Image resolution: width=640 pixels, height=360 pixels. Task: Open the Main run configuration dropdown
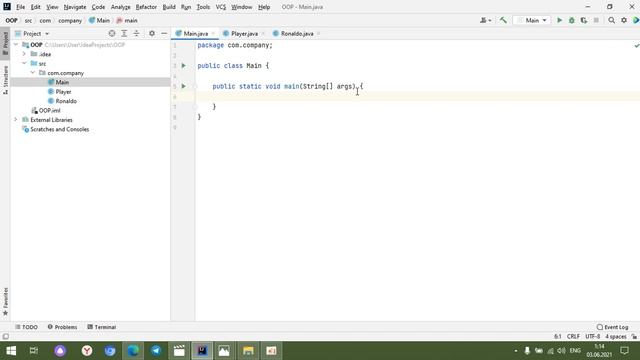point(532,20)
